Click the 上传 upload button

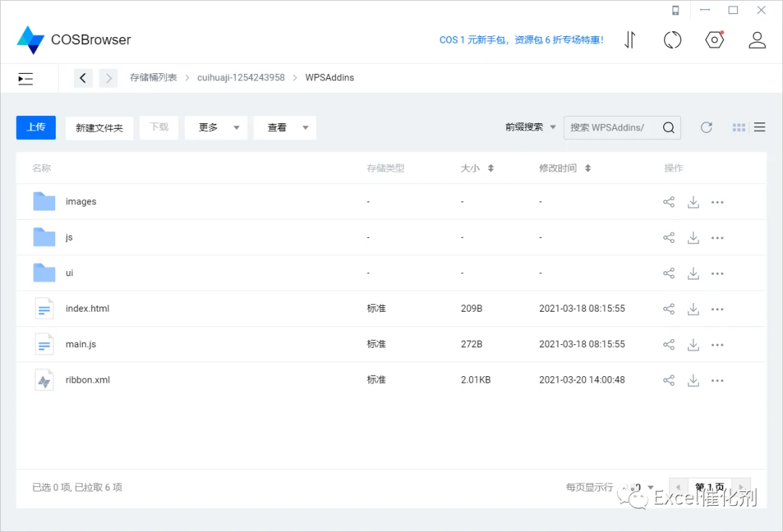click(36, 128)
